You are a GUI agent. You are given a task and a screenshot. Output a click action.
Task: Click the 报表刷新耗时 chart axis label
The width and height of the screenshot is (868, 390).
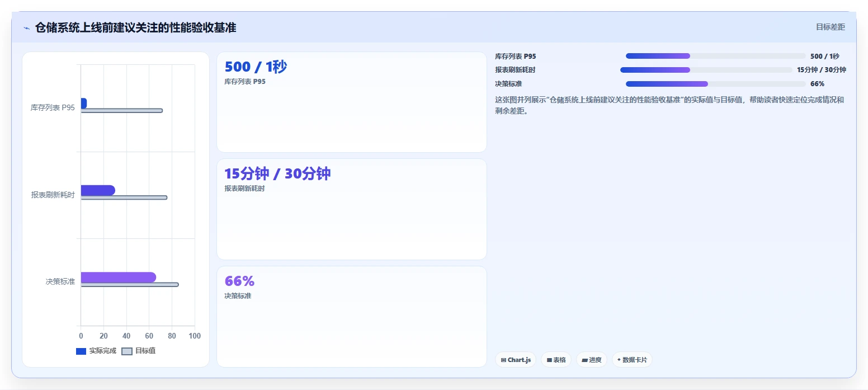(53, 195)
